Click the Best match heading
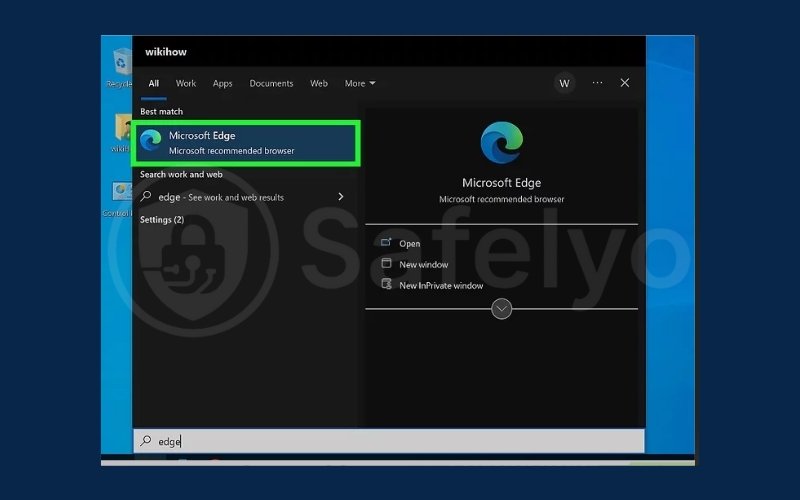 coord(161,111)
